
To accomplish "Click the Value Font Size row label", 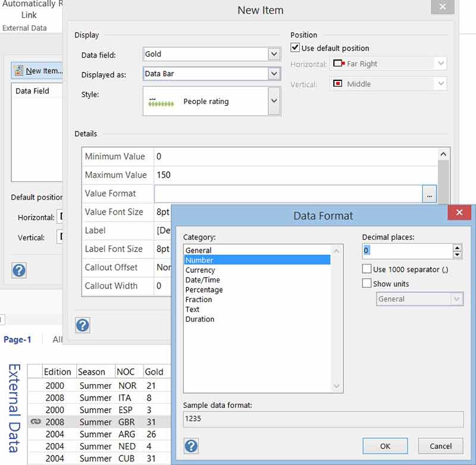I will [x=114, y=212].
